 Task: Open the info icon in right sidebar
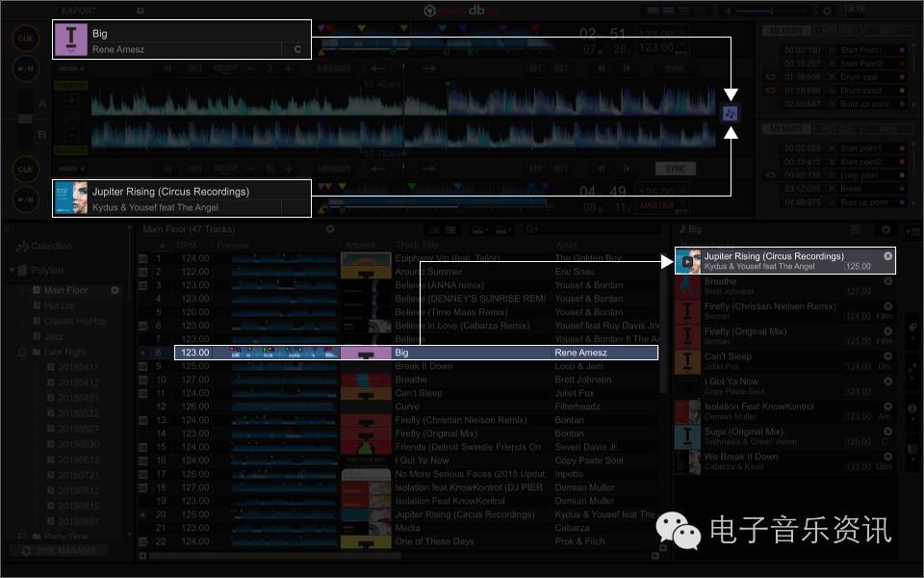tap(912, 408)
